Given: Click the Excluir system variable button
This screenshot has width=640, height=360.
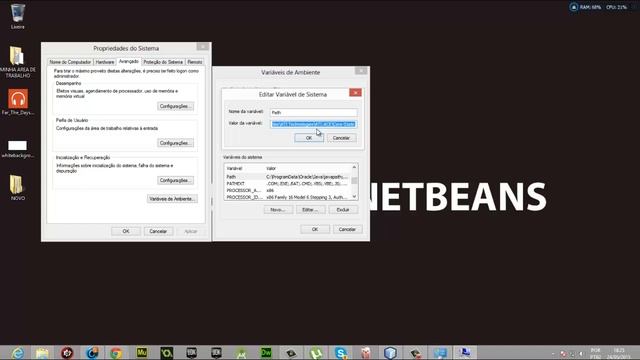Looking at the screenshot, I should 343,210.
